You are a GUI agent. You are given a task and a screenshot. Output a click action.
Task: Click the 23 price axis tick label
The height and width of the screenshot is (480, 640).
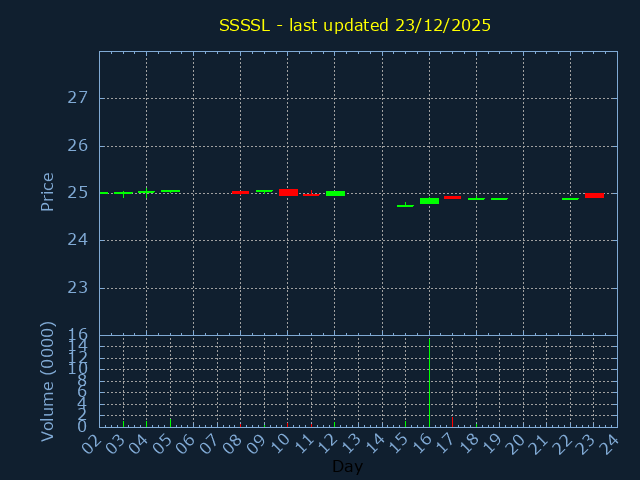tap(78, 288)
